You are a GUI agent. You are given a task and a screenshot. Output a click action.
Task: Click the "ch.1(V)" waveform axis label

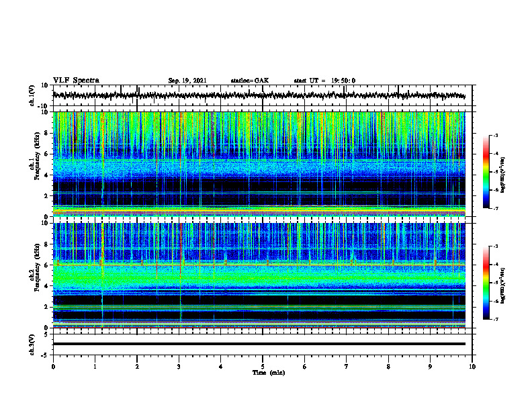point(32,95)
